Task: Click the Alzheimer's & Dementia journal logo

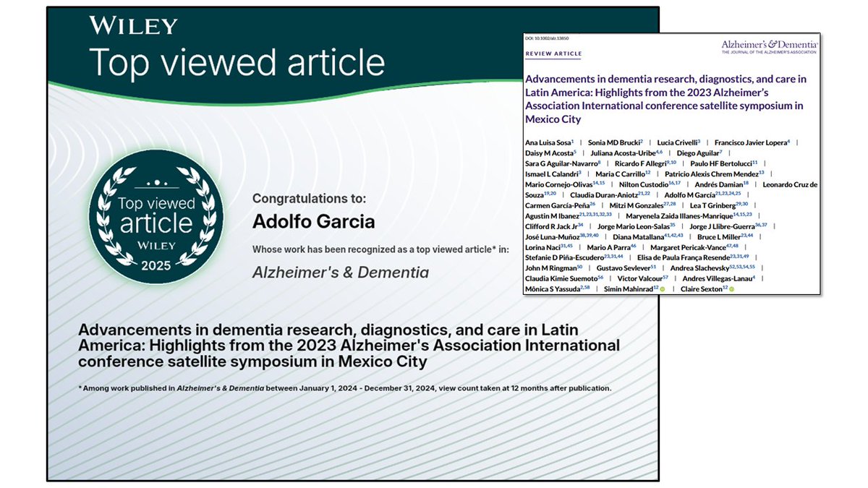Action: (769, 47)
